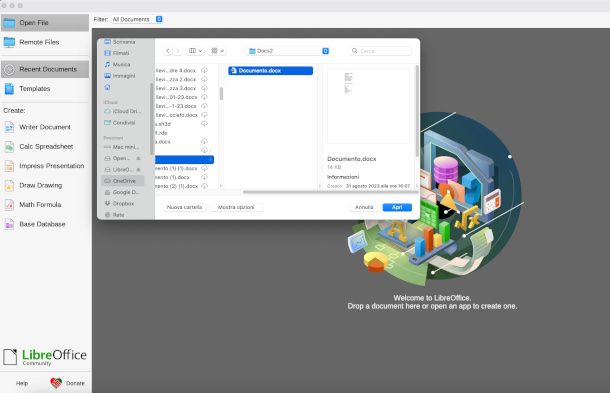Click the horizontal scrollbar of the file browser

point(330,192)
